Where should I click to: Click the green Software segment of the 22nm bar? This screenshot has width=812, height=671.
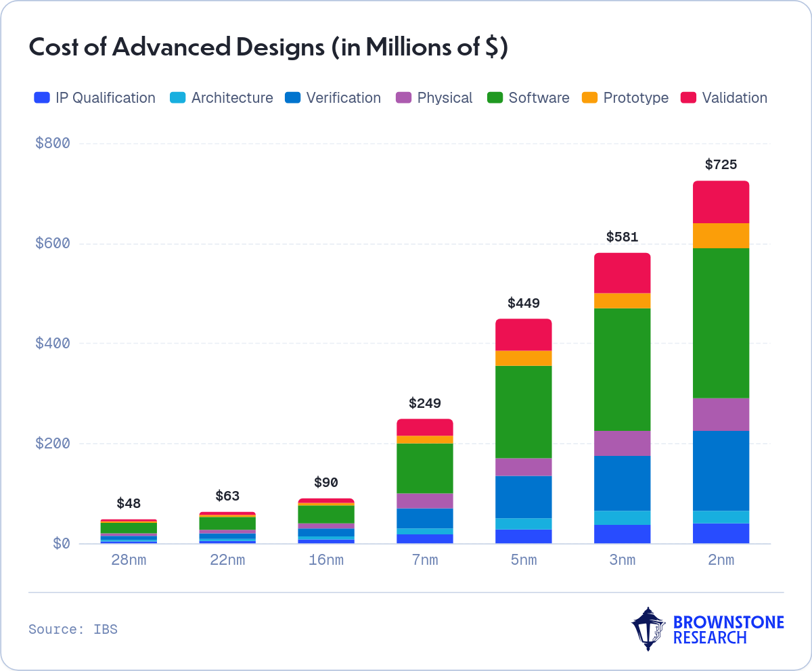[227, 524]
